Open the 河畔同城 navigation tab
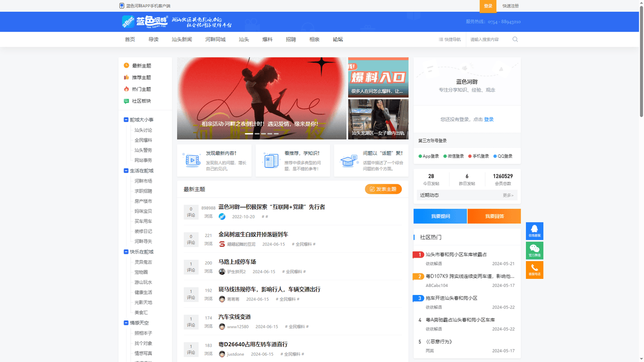This screenshot has height=362, width=644. click(x=216, y=39)
